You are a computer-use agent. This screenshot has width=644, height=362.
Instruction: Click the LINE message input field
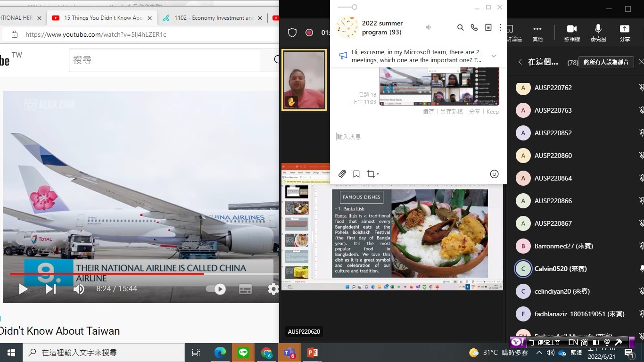point(418,137)
